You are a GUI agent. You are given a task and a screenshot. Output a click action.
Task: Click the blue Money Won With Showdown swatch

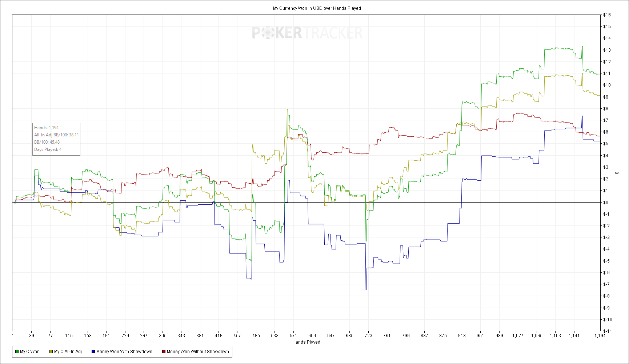click(93, 352)
